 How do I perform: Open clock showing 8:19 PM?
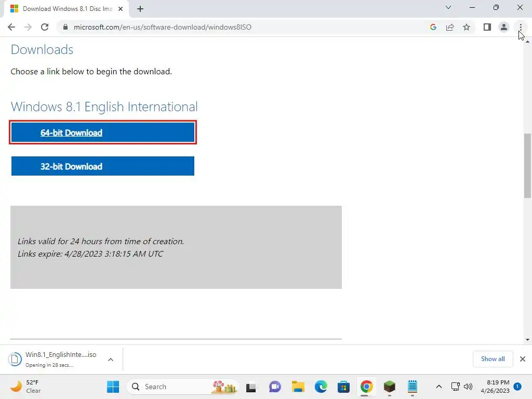click(x=495, y=387)
